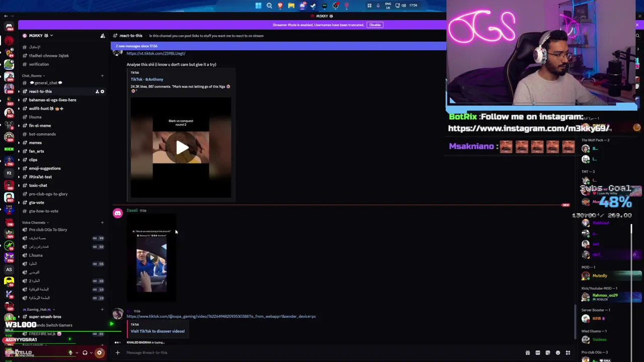Open settings gear for react-to-this channel
644x362 pixels.
click(103, 92)
